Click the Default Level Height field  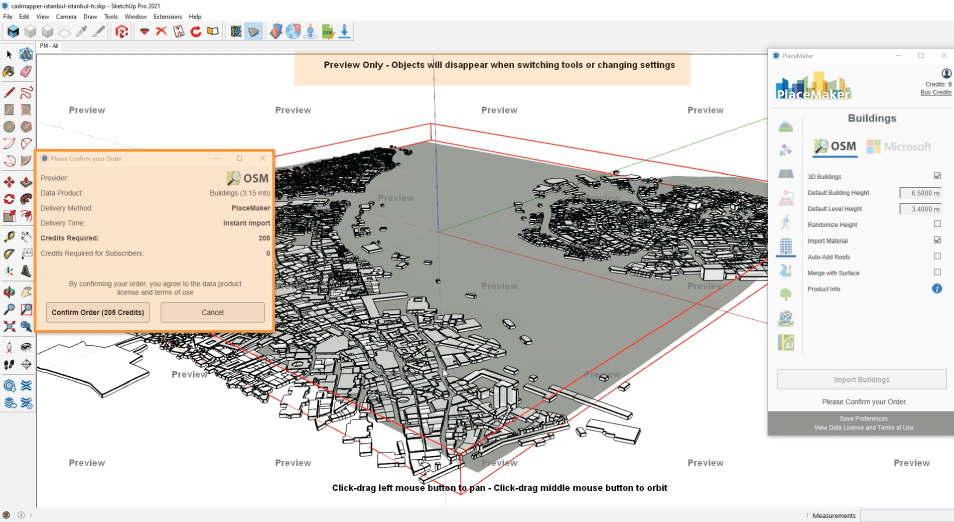pyautogui.click(x=921, y=209)
